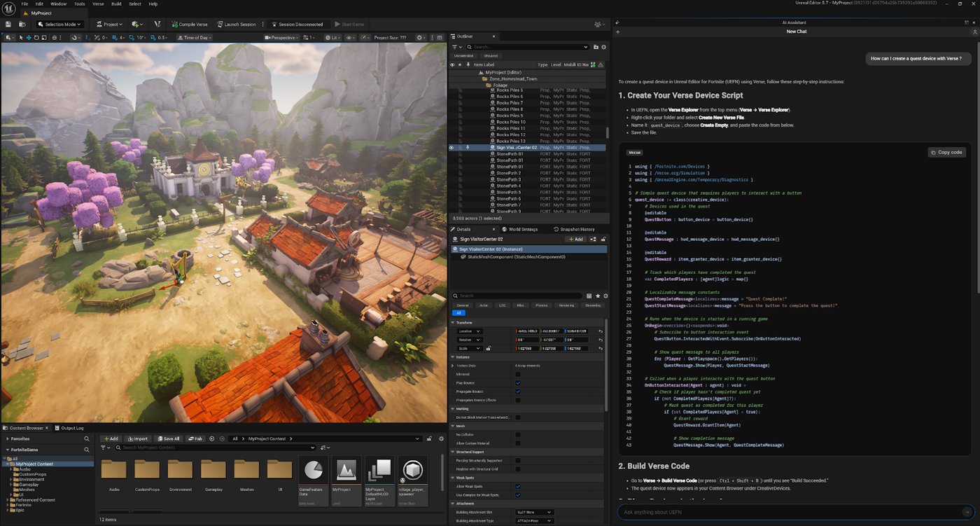The image size is (980, 526).
Task: Toggle the Allow Weak Spots checkbox
Action: tap(518, 486)
